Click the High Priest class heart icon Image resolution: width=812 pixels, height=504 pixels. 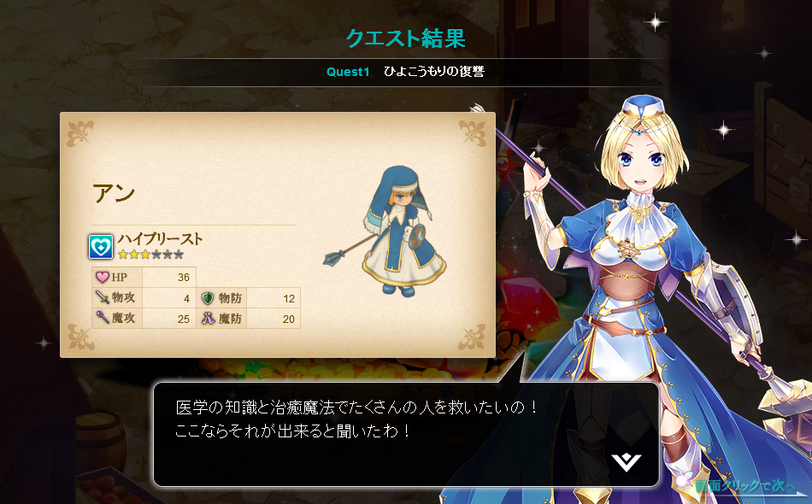101,246
